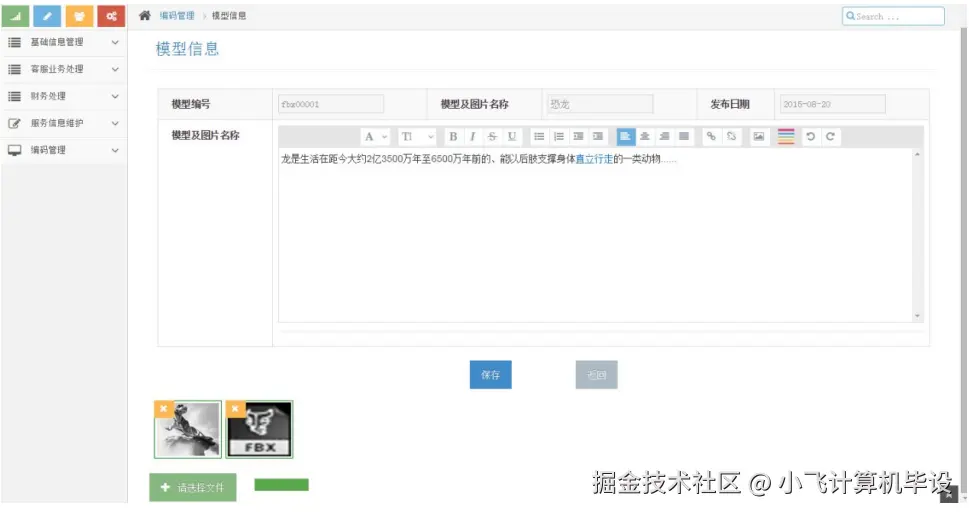969x513 pixels.
Task: Toggle italic formatting
Action: click(x=473, y=137)
